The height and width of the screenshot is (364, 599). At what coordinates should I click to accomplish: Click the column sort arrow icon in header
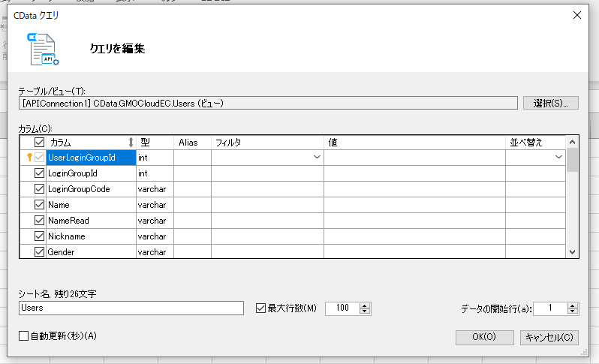[131, 143]
